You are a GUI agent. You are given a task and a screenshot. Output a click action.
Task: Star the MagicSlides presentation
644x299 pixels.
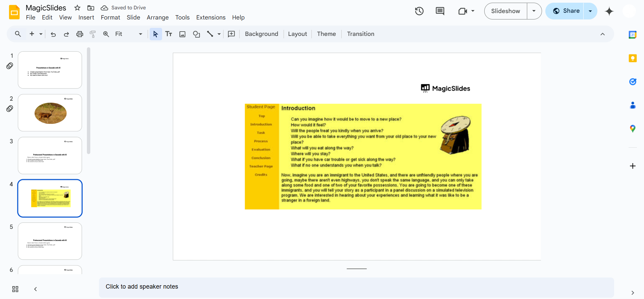tap(78, 8)
